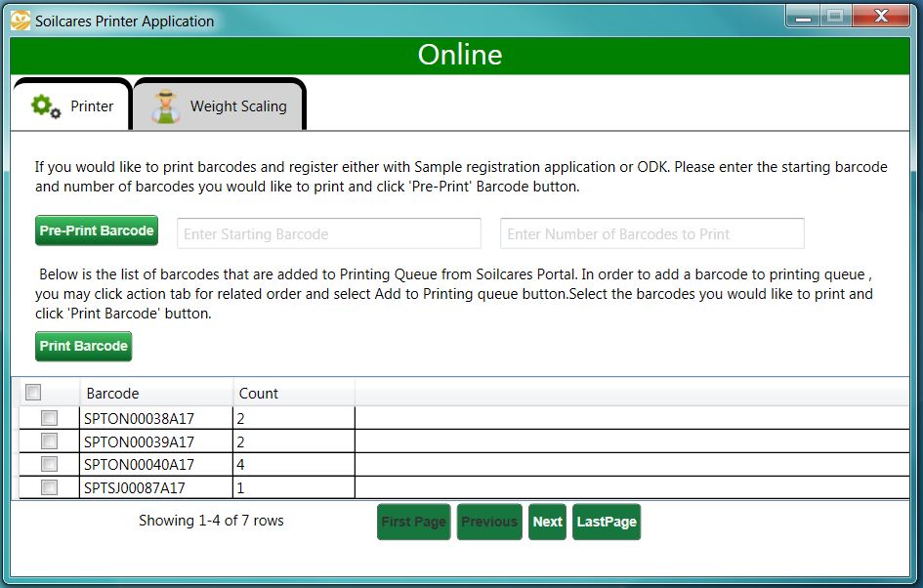Click the Count column header

pyautogui.click(x=294, y=393)
